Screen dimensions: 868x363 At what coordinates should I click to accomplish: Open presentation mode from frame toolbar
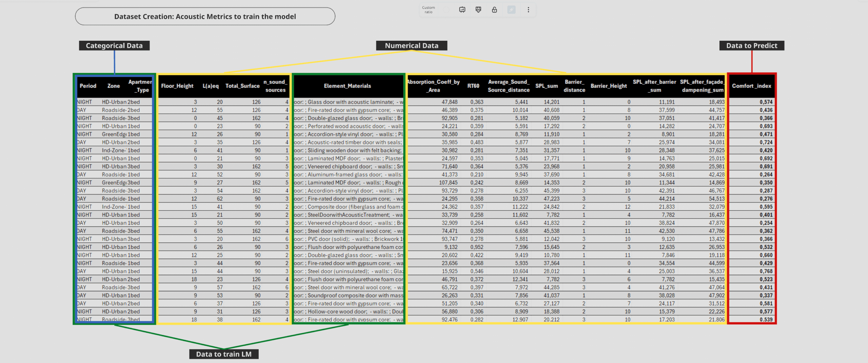462,10
